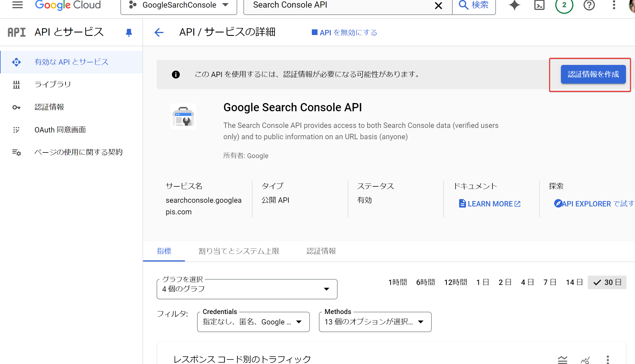635x364 pixels.
Task: Select the 1 日 time range
Action: (483, 282)
